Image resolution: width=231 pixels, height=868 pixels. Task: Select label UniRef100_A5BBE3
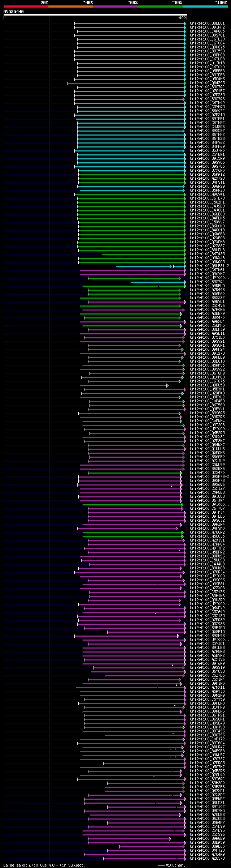pos(207,71)
